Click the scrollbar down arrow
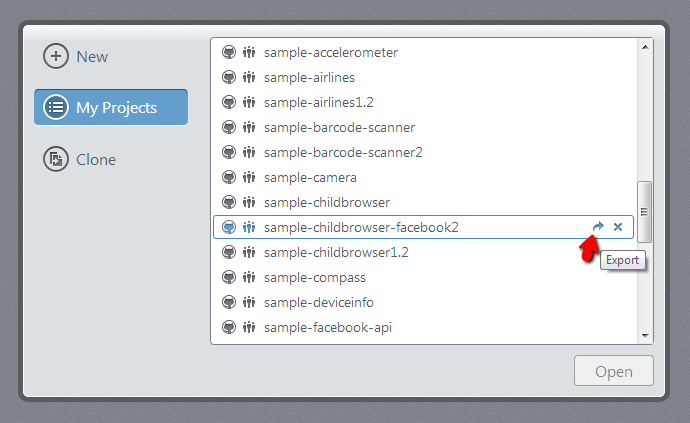This screenshot has width=690, height=423. (x=645, y=335)
